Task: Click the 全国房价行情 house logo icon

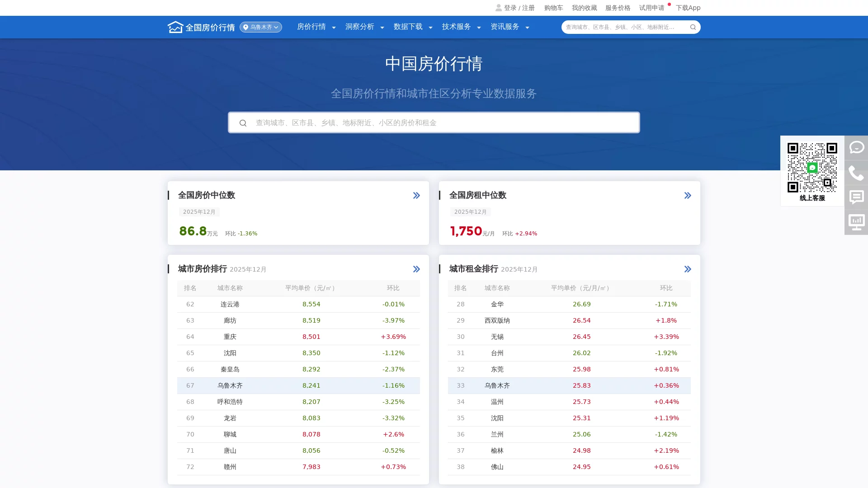Action: tap(175, 27)
